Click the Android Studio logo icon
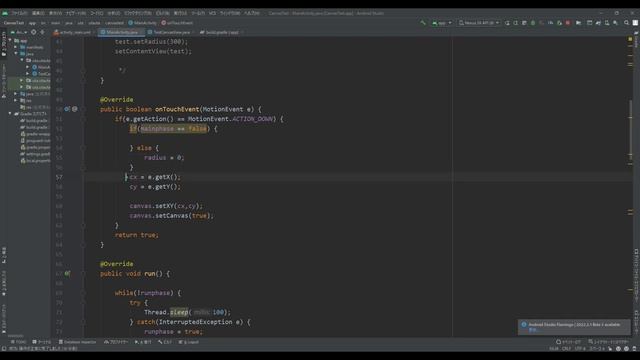640x360 pixels. pyautogui.click(x=5, y=13)
